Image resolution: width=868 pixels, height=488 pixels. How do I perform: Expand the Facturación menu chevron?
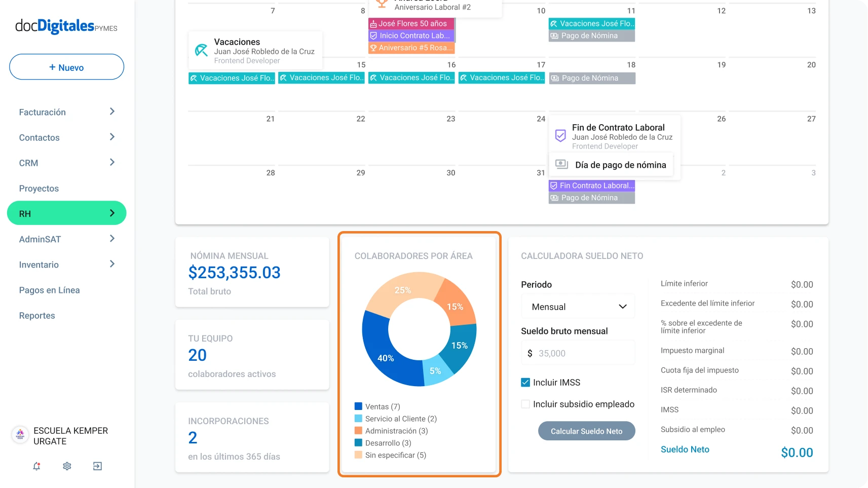[112, 111]
